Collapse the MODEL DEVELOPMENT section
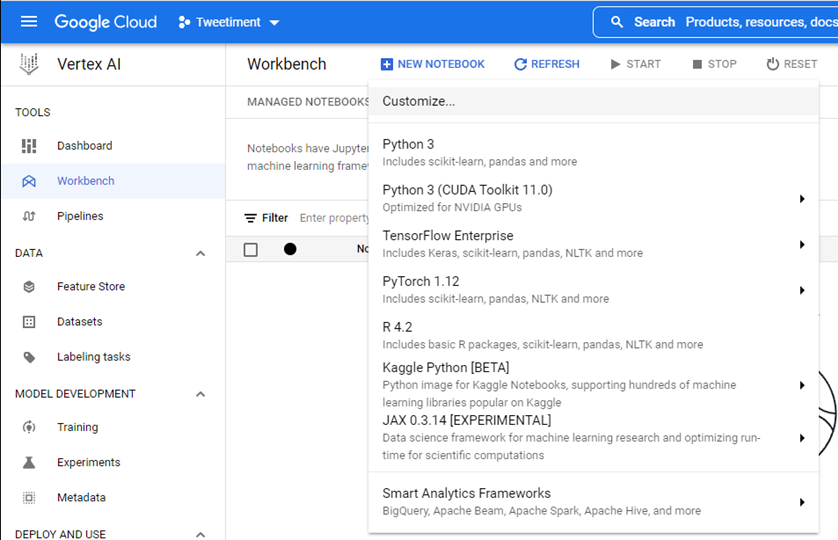838x540 pixels. [200, 394]
